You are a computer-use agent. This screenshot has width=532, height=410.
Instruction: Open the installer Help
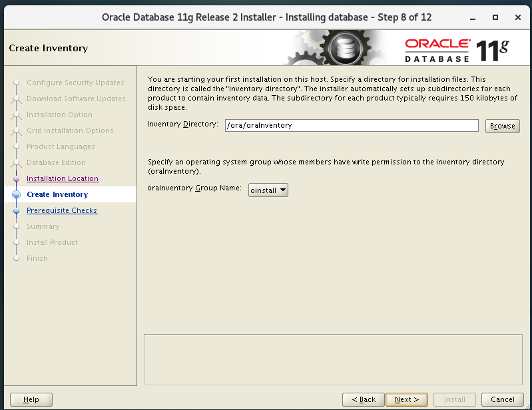31,399
